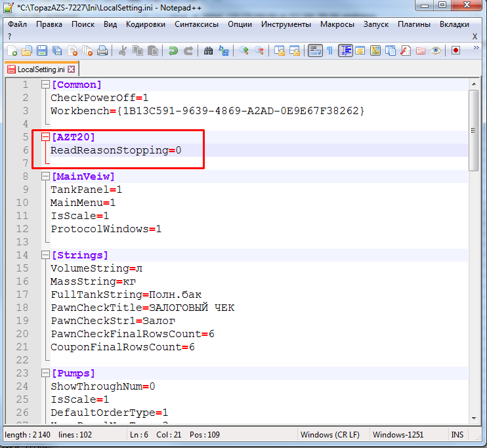Open Find with the binoculars icon

point(209,51)
